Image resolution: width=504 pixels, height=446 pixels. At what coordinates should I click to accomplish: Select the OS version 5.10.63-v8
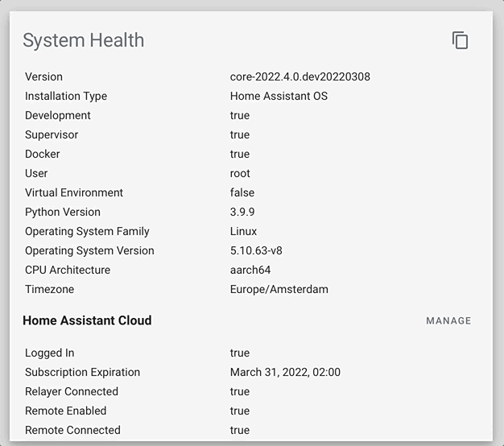click(256, 250)
